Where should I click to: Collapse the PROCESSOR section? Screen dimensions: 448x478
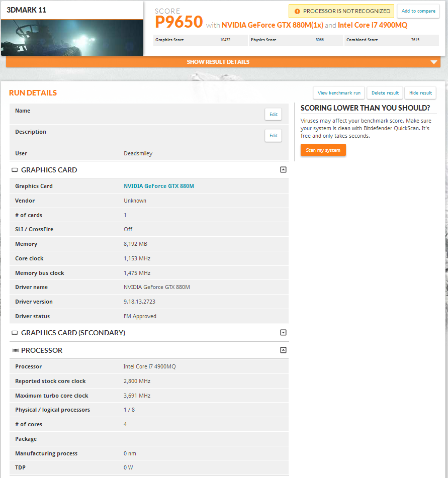tap(283, 350)
